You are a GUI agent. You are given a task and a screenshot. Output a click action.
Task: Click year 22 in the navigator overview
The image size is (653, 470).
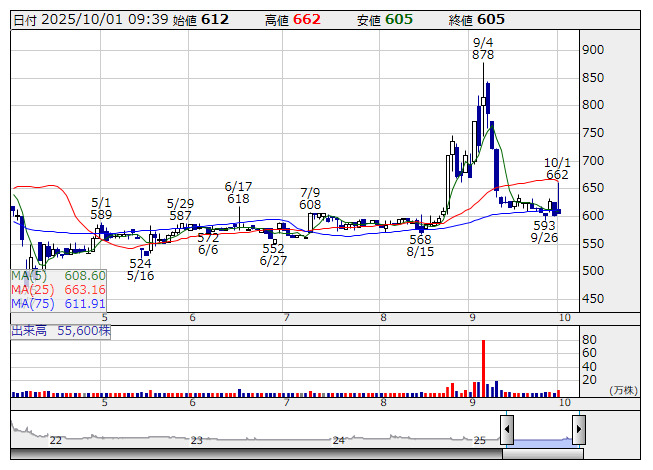coord(56,440)
